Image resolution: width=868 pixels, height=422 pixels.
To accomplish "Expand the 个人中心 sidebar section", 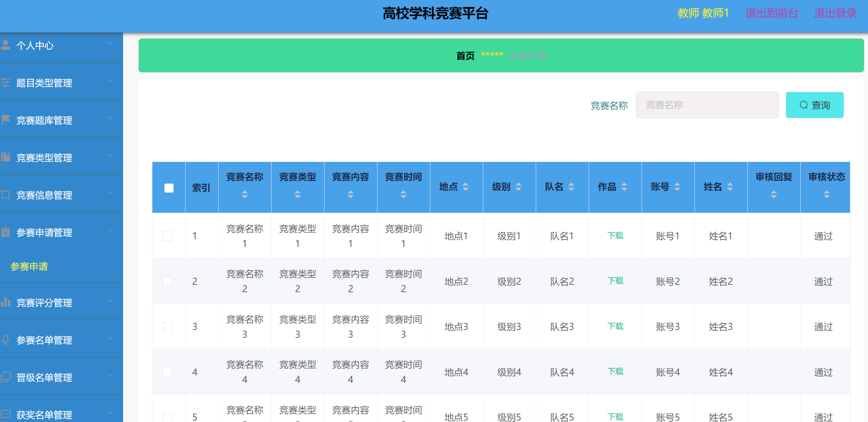I will pos(110,43).
